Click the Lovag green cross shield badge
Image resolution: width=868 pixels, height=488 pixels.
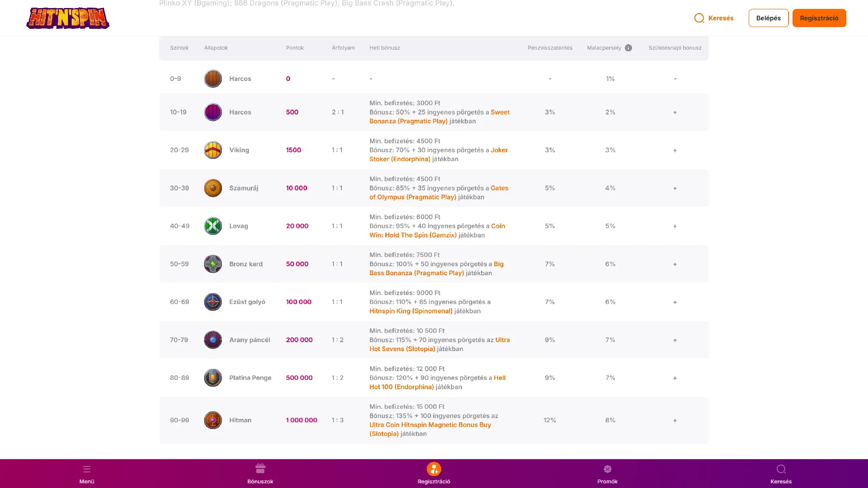(x=213, y=226)
